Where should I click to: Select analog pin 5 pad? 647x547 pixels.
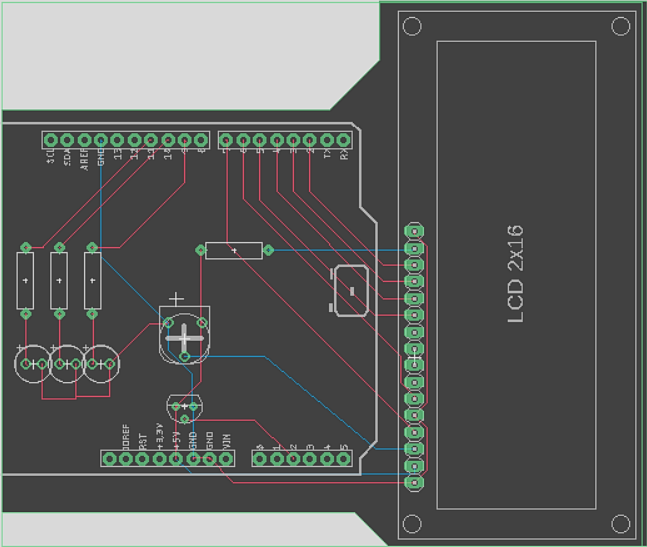pos(343,459)
